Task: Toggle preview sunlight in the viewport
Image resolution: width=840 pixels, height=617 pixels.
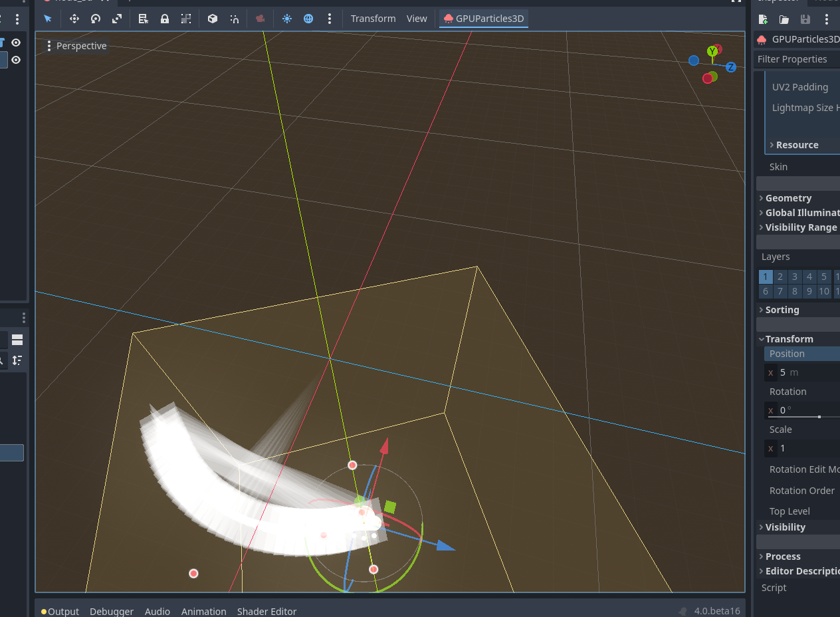Action: click(x=286, y=18)
